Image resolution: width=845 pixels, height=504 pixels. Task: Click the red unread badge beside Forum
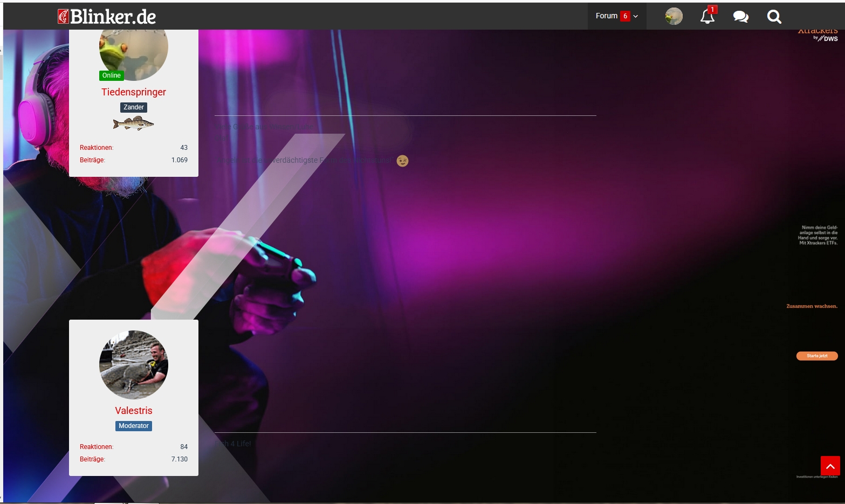pos(625,16)
